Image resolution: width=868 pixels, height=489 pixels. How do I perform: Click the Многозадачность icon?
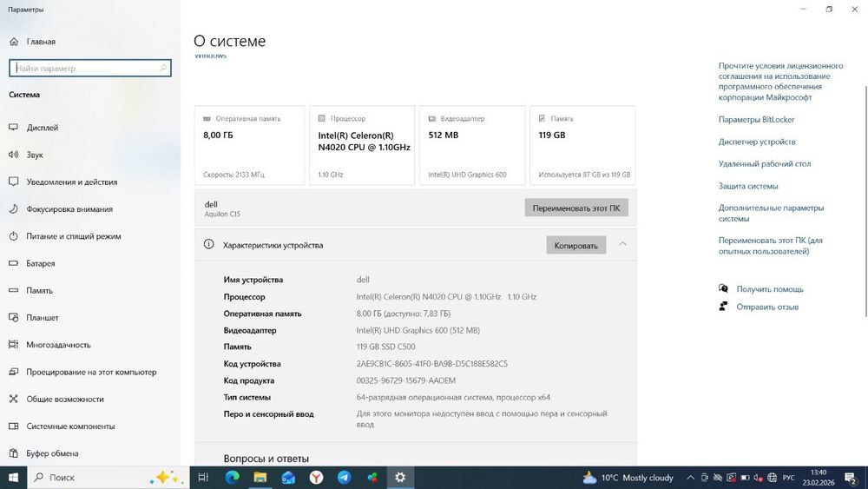tap(14, 345)
